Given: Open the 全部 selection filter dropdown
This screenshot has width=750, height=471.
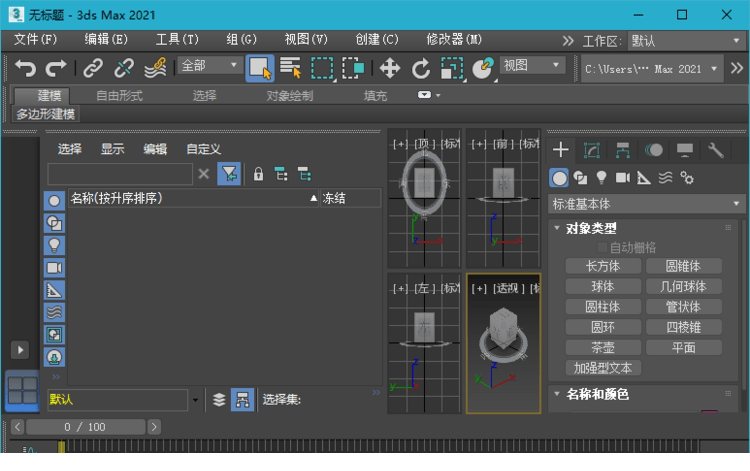Looking at the screenshot, I should click(x=210, y=66).
